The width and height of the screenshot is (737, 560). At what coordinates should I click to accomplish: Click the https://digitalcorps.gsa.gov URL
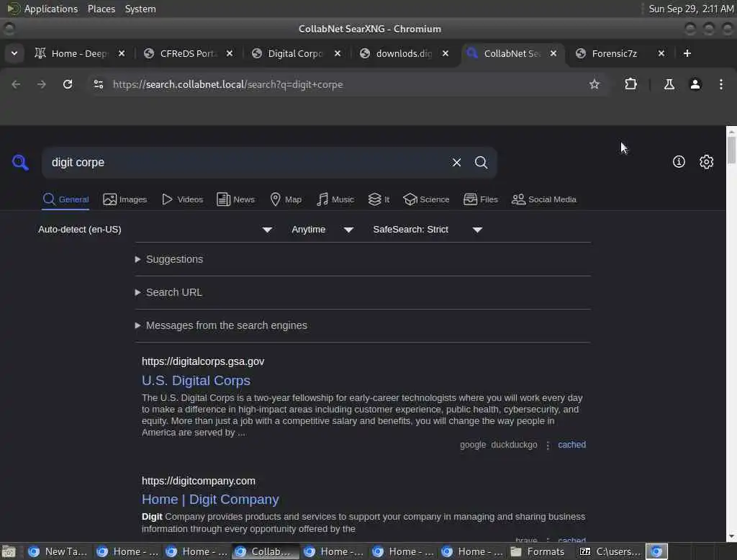pyautogui.click(x=203, y=361)
